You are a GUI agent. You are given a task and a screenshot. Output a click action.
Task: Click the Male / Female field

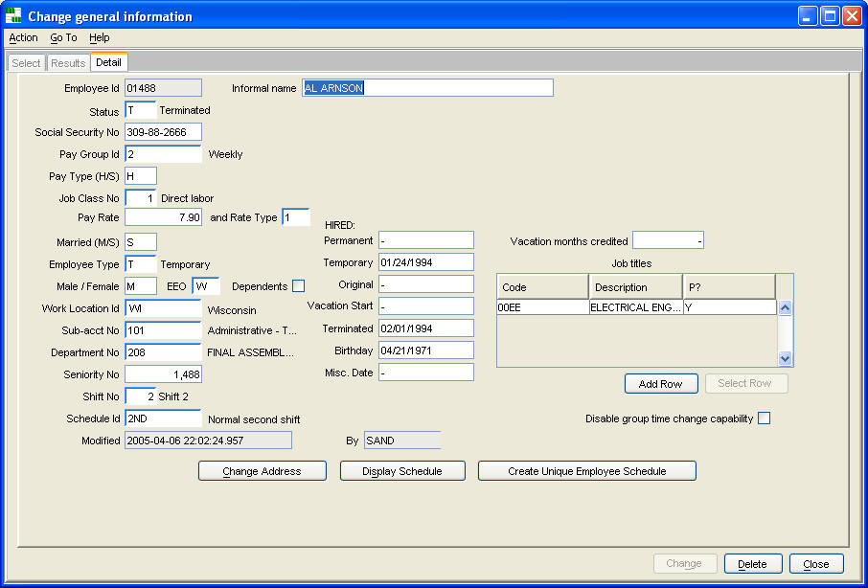coord(141,286)
